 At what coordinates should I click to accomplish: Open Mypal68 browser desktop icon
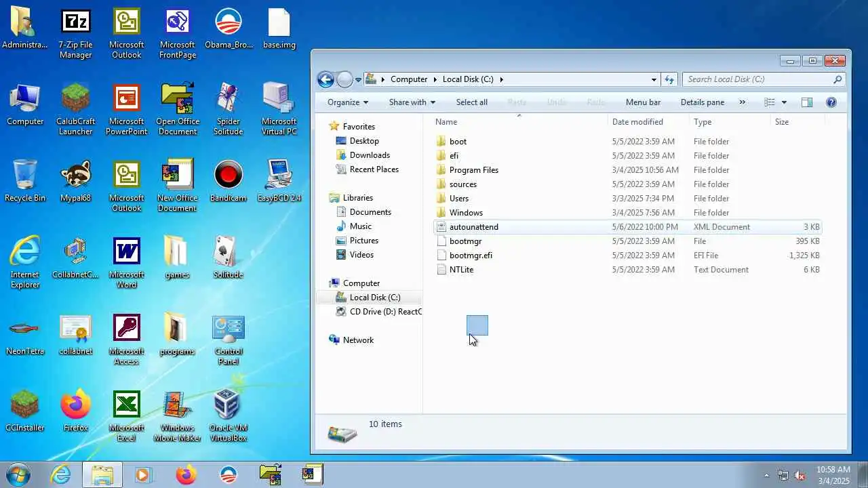75,182
